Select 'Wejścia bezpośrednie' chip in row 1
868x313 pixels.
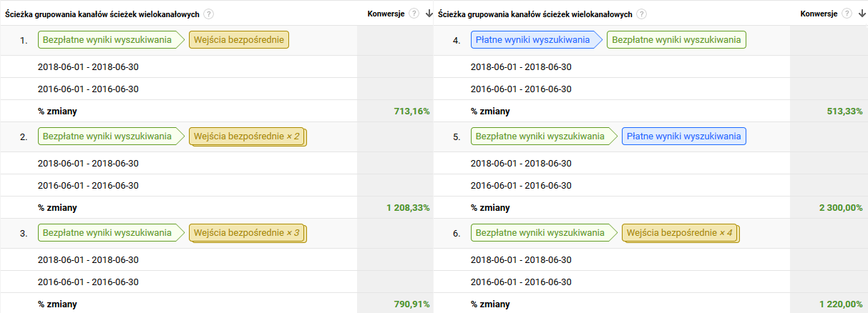(x=239, y=40)
